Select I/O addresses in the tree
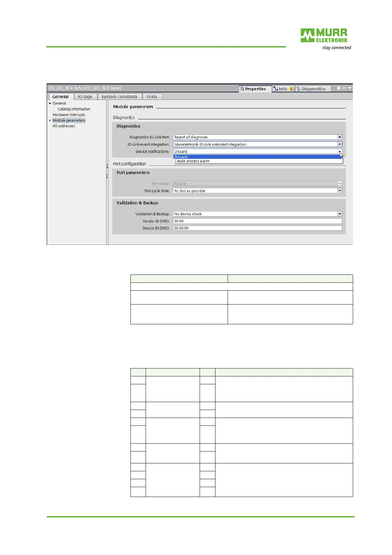This screenshot has width=392, height=555. (64, 126)
